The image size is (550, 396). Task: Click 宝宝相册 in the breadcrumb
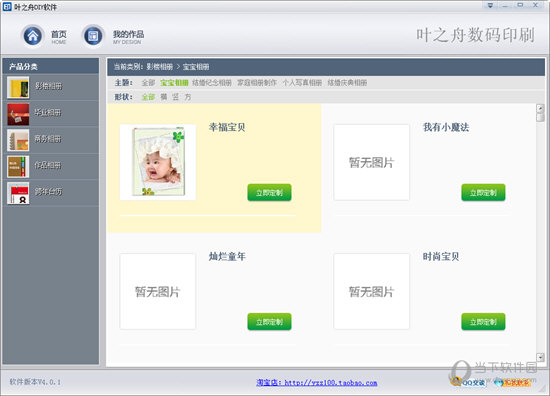pyautogui.click(x=196, y=67)
